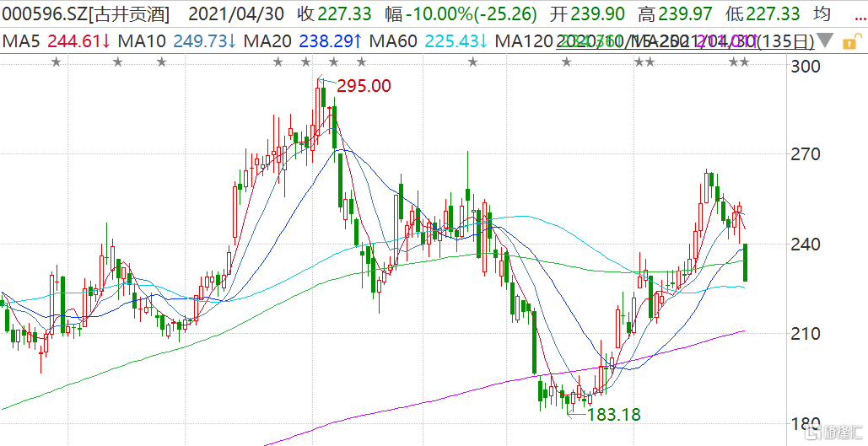Image resolution: width=868 pixels, height=446 pixels.
Task: Click the leftmost star event marker
Action: point(56,62)
